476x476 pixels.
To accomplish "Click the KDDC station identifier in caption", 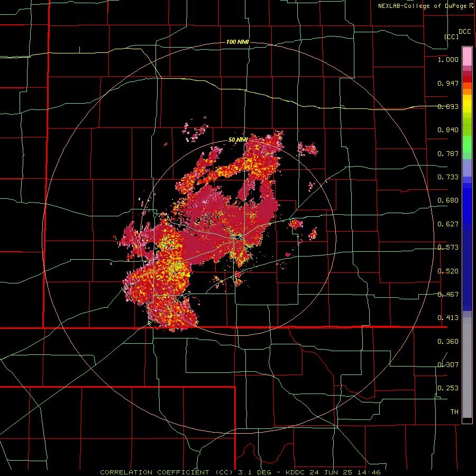I will (x=296, y=472).
